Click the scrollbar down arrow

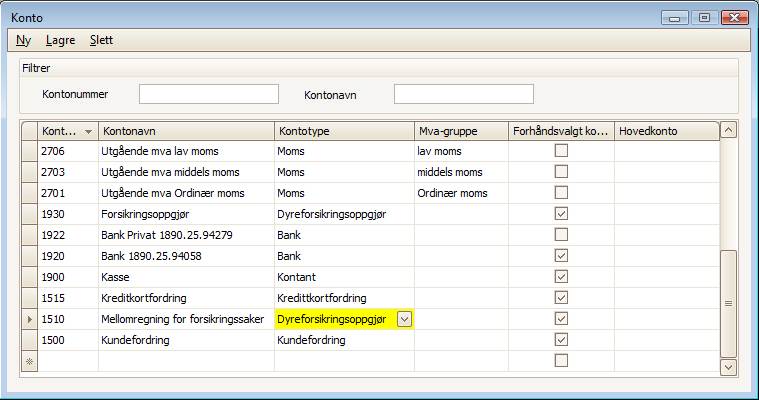click(x=728, y=367)
